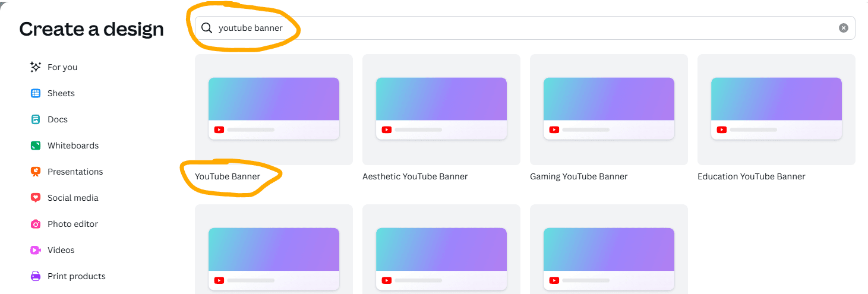Click YouTube logo on Aesthetic YouTube Banner card
Screen dimensions: 868x294
387,129
